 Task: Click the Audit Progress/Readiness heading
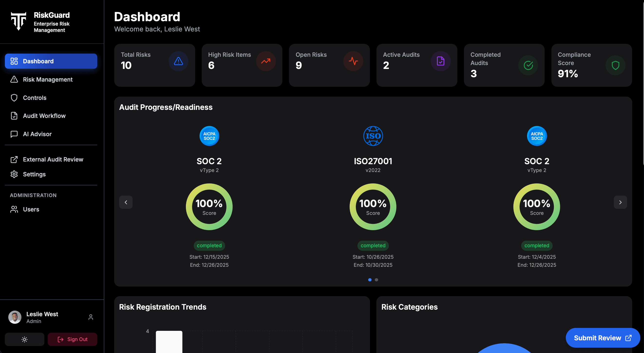click(166, 107)
